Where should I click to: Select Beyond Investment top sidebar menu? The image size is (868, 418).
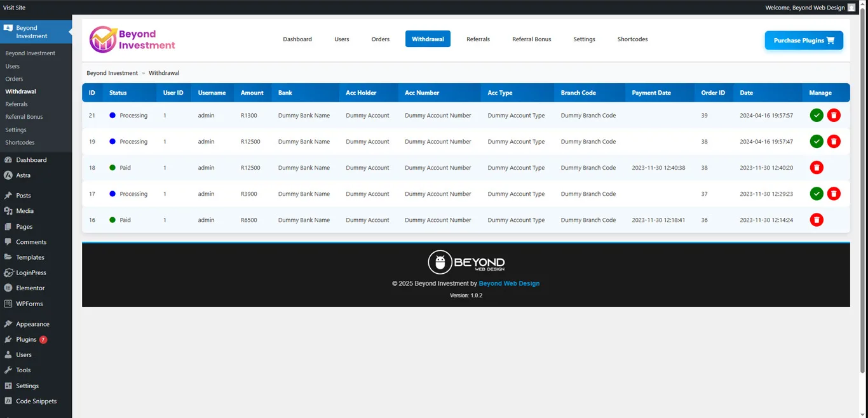[x=36, y=32]
